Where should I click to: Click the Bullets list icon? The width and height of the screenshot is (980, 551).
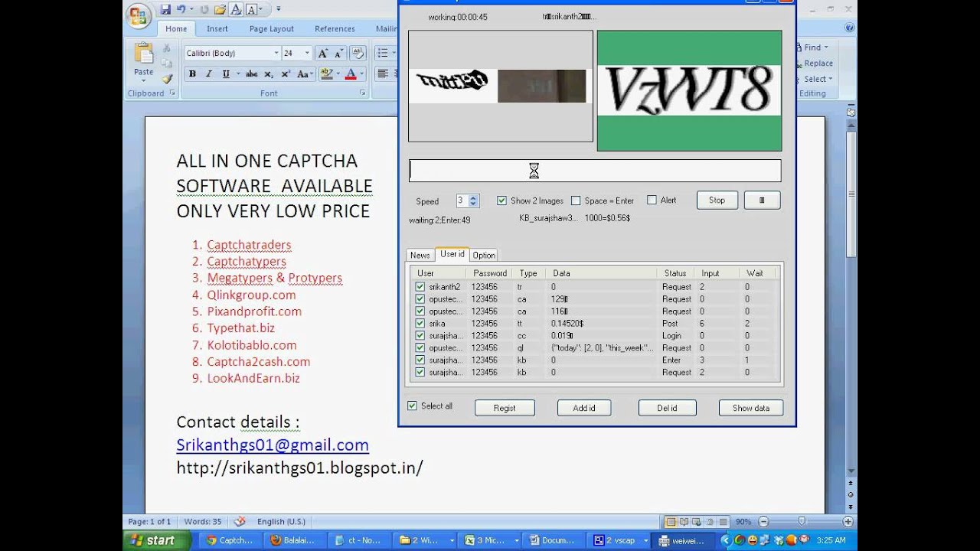pyautogui.click(x=382, y=53)
